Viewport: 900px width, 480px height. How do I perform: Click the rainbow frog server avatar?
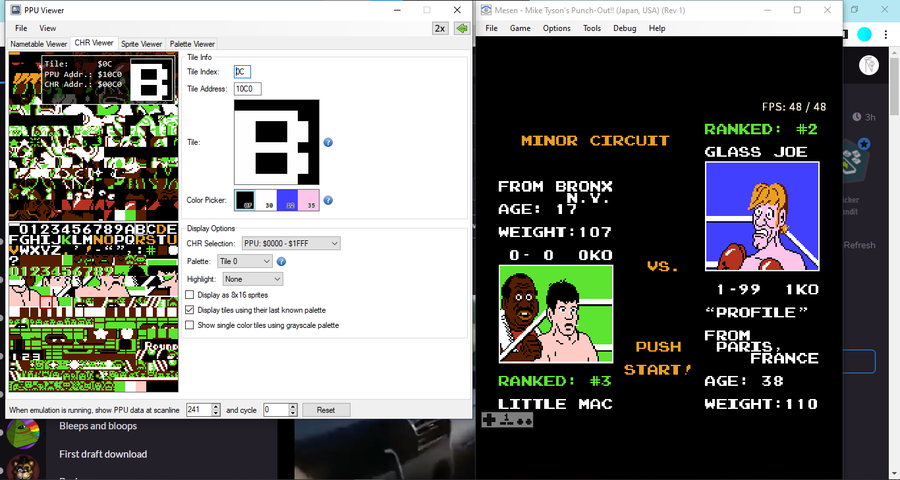pyautogui.click(x=23, y=433)
